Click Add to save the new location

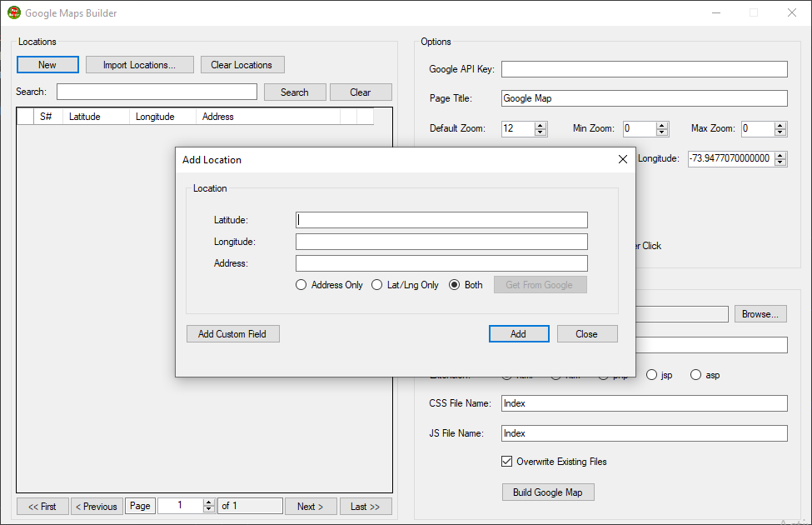(519, 333)
